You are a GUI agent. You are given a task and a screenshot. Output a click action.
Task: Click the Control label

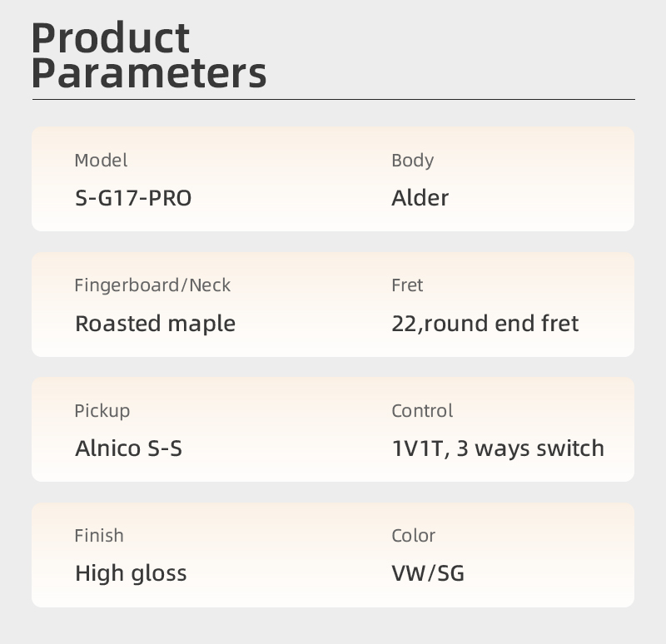(422, 411)
